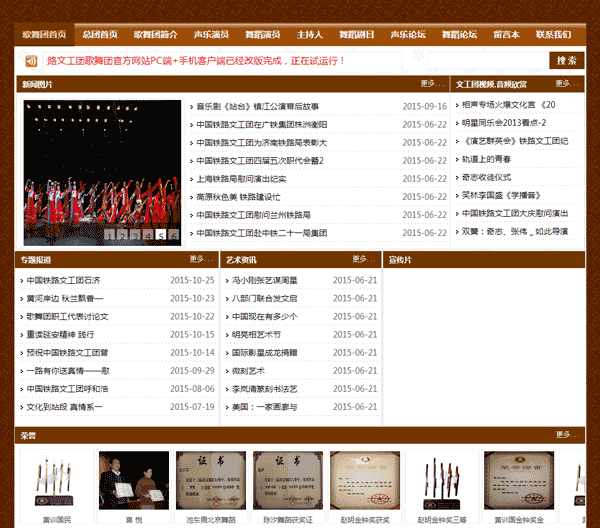Show more items in the 荣誉 section

click(566, 435)
